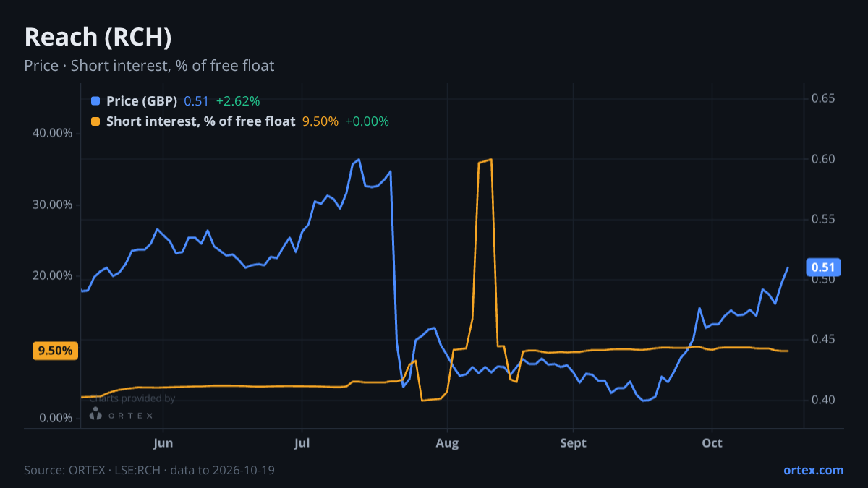868x488 pixels.
Task: Click the +2.62% price change value
Action: click(238, 100)
